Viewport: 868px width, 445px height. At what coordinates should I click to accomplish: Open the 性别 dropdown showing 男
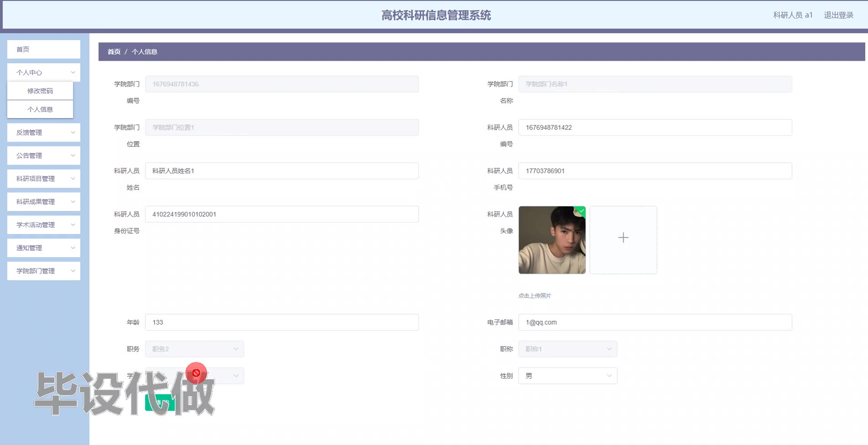tap(568, 376)
